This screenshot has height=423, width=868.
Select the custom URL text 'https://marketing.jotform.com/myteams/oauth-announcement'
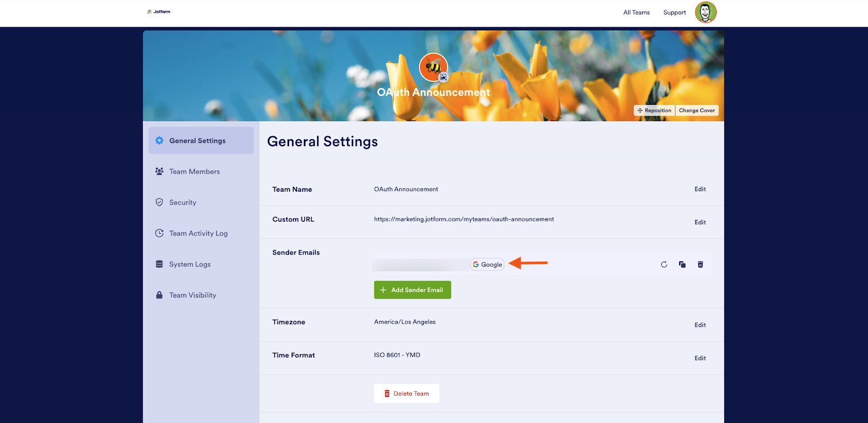(x=464, y=219)
